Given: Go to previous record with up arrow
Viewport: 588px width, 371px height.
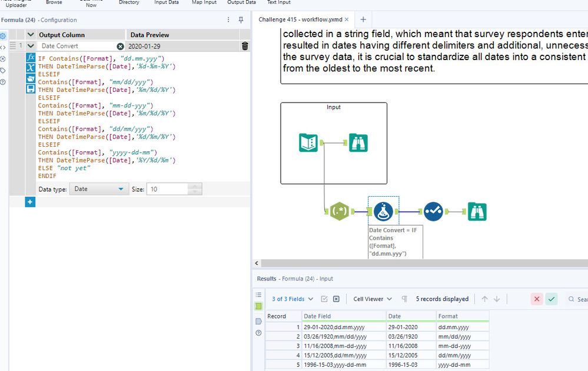Looking at the screenshot, I should [484, 299].
